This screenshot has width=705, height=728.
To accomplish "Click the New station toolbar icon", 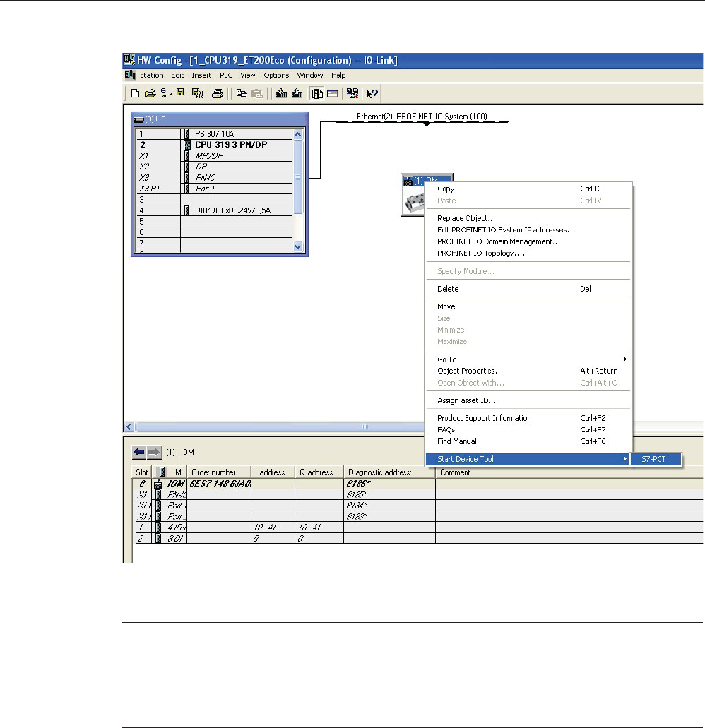I will pos(135,93).
